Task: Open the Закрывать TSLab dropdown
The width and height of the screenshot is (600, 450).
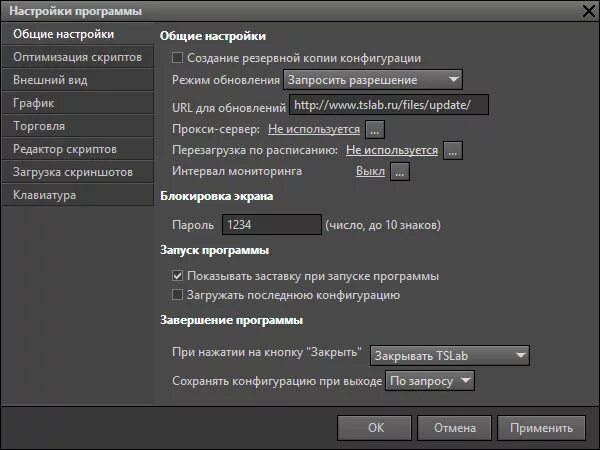Action: coord(450,355)
